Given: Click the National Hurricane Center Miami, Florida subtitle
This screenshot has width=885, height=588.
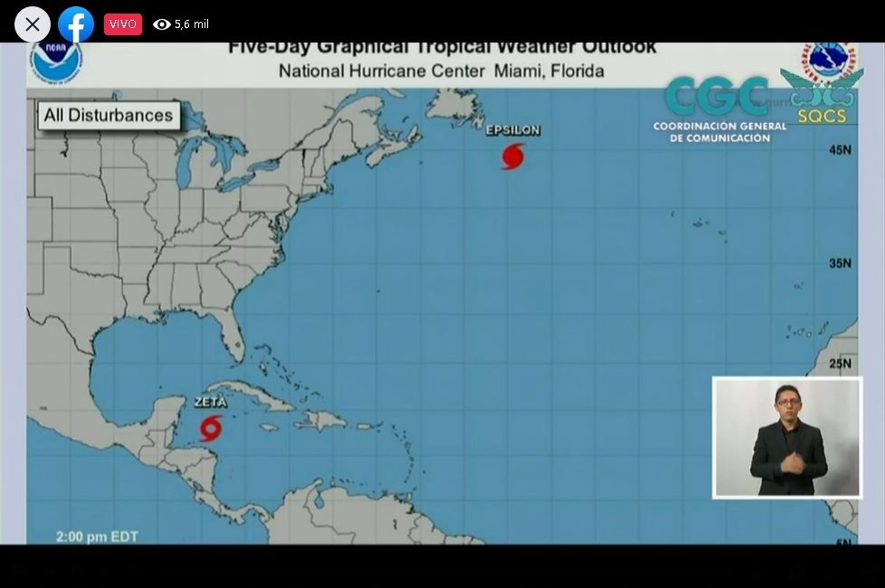Looking at the screenshot, I should pos(442,71).
